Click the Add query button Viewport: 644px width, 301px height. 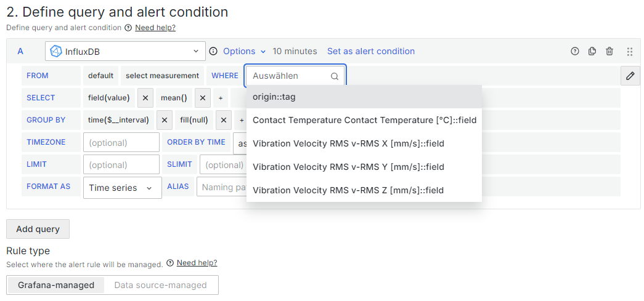coord(38,229)
